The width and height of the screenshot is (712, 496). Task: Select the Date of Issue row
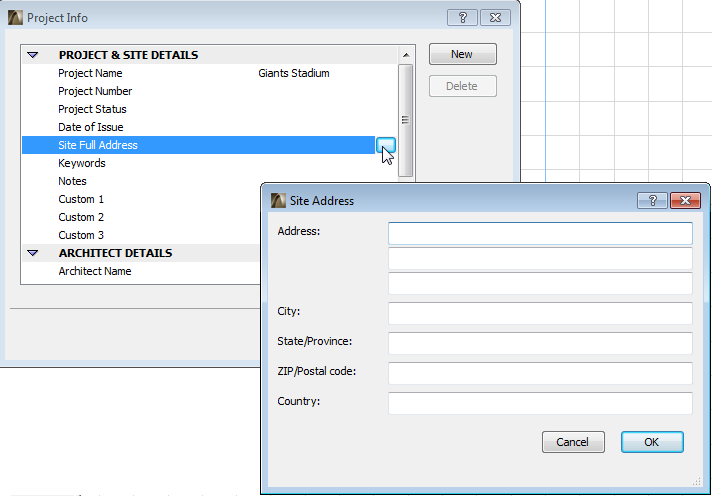(210, 127)
